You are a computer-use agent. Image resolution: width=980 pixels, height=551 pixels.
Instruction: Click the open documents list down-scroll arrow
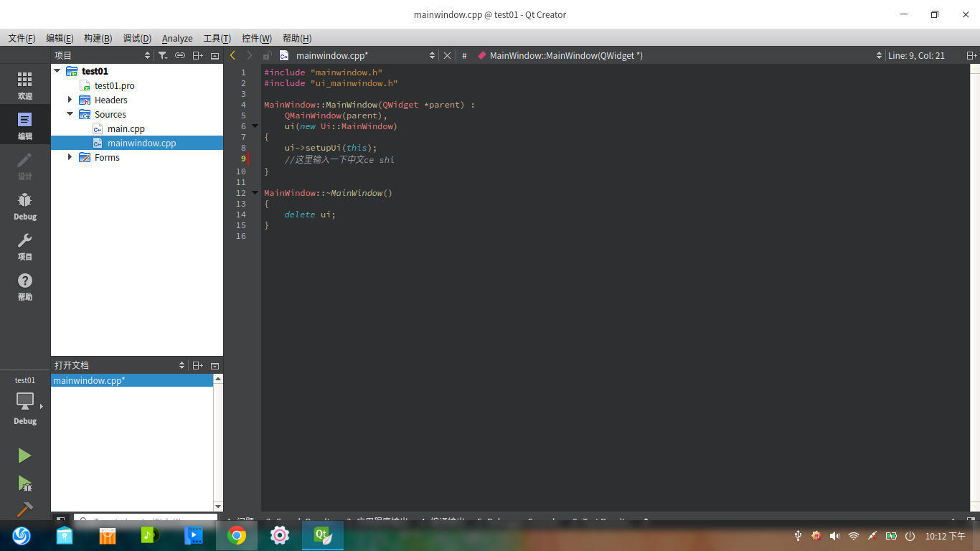218,507
